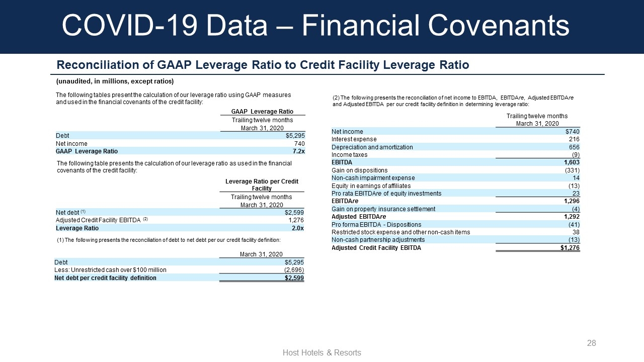Click the '1,276' value in Leverage Ratio per Credit Facility table
644x362 pixels.
[296, 220]
